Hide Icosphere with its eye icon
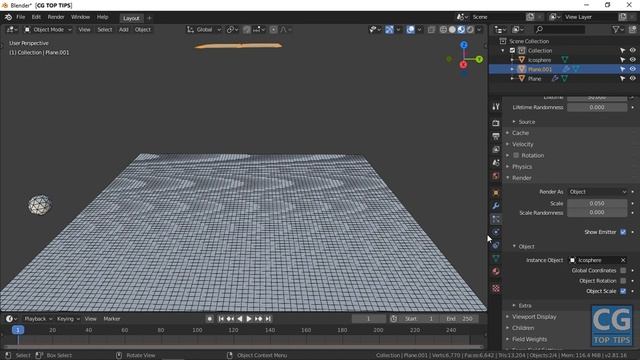The height and width of the screenshot is (360, 640). 633,60
